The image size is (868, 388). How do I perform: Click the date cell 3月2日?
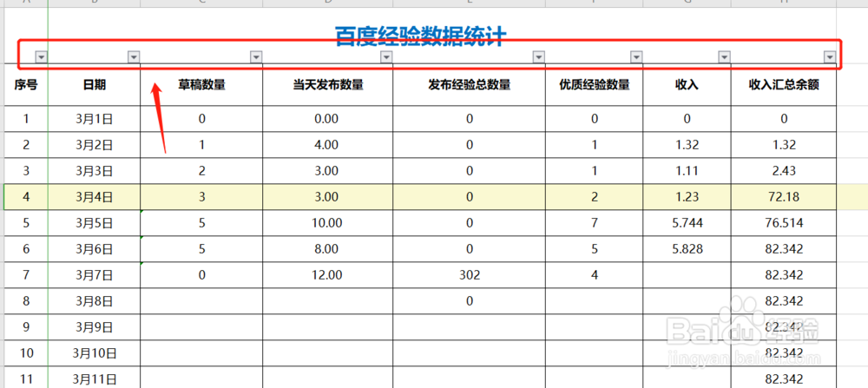[x=95, y=145]
